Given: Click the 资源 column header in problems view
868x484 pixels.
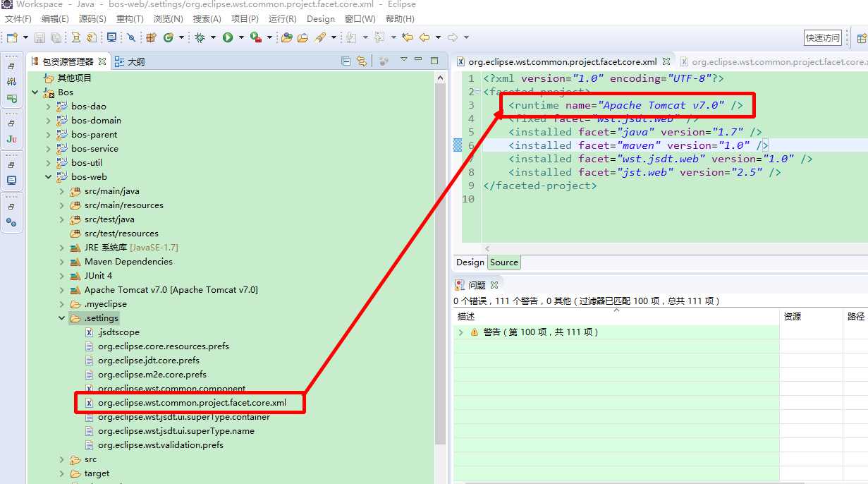Looking at the screenshot, I should pyautogui.click(x=793, y=317).
